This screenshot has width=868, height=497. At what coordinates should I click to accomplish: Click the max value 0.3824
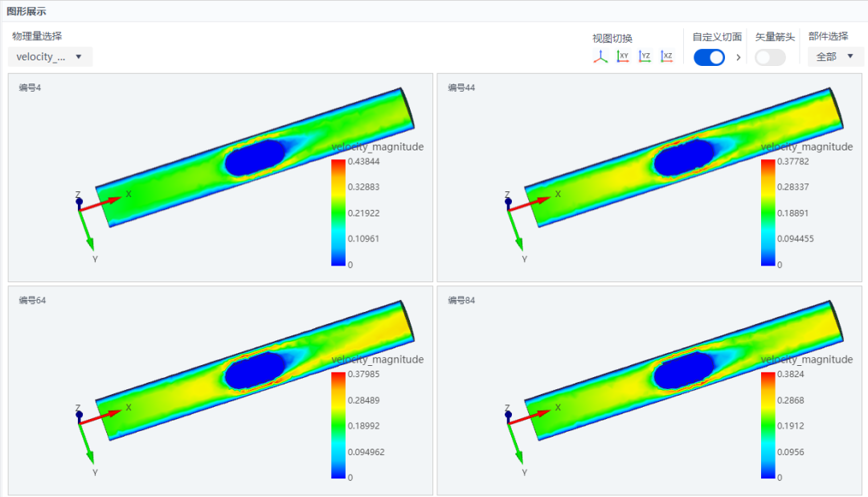[791, 374]
